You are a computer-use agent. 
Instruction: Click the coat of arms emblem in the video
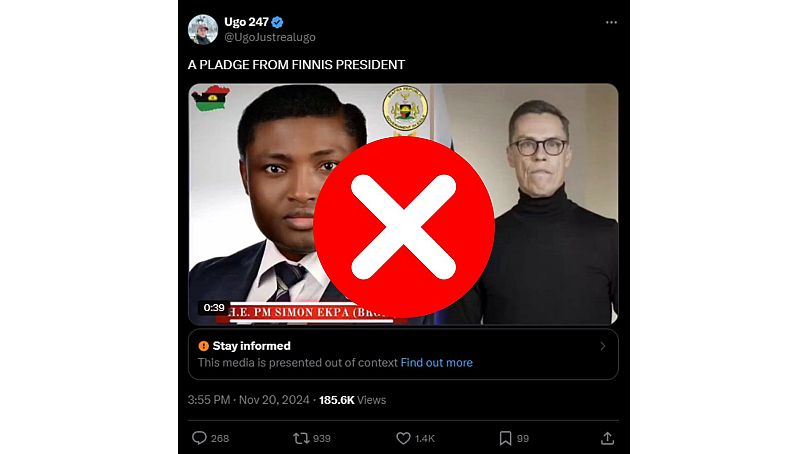pos(404,107)
